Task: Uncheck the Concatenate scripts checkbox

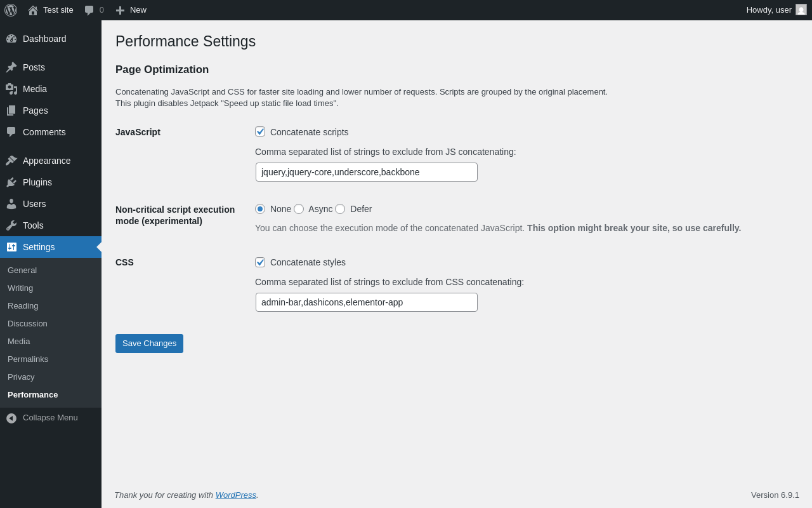Action: coord(260,131)
